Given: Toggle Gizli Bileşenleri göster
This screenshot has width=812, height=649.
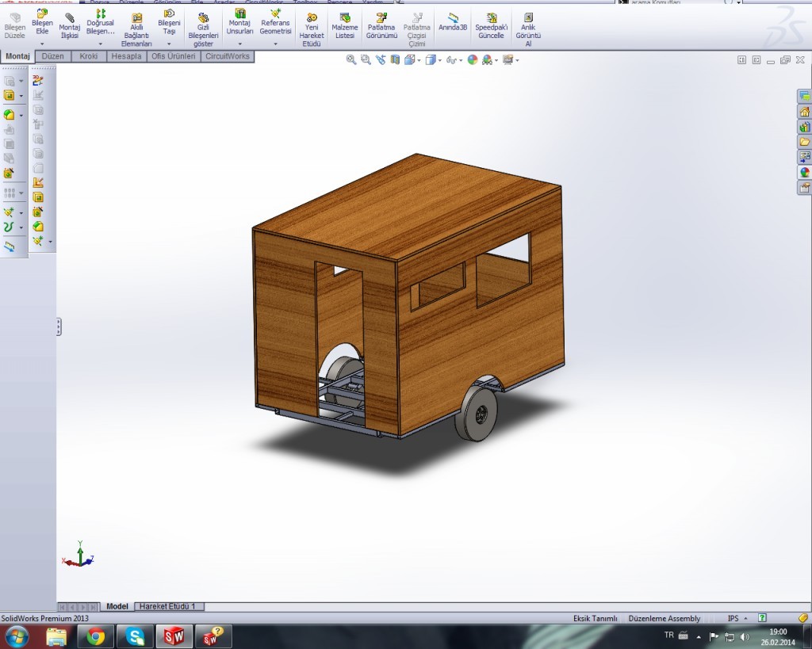Looking at the screenshot, I should pos(203,17).
